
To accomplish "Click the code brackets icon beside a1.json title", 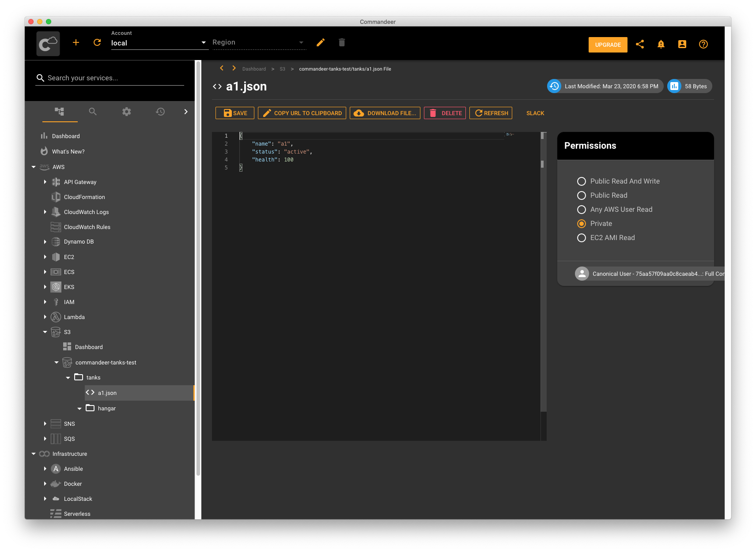I will coord(217,86).
